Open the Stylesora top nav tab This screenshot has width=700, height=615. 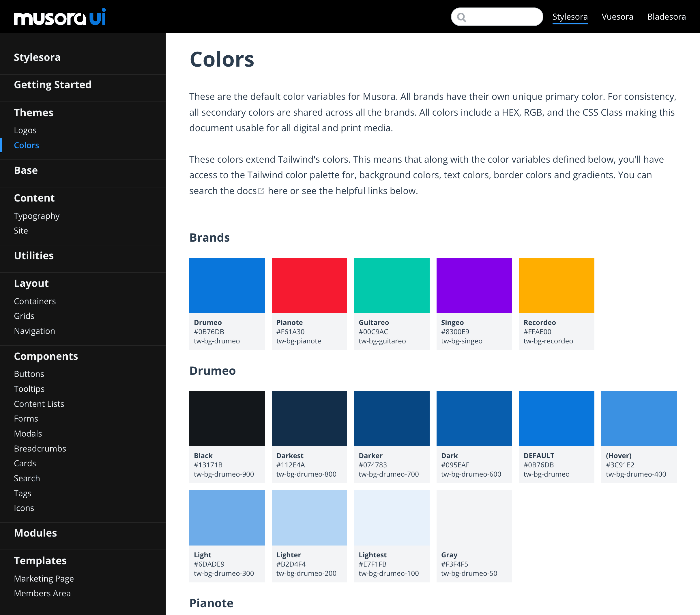[570, 17]
